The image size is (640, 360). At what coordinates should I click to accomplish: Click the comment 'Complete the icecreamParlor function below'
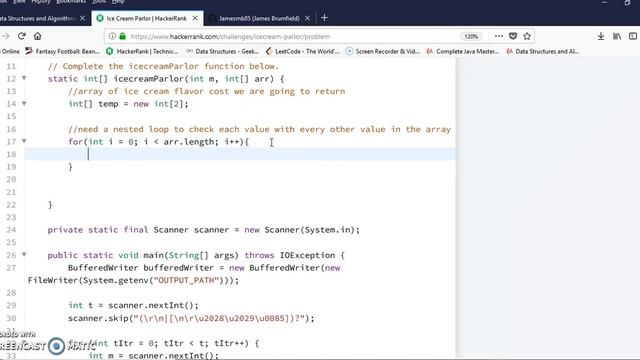point(163,66)
